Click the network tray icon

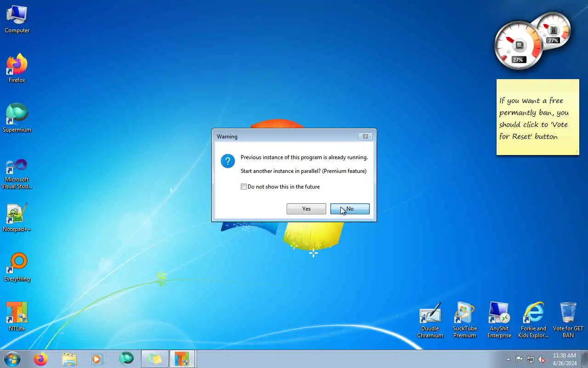(x=531, y=359)
